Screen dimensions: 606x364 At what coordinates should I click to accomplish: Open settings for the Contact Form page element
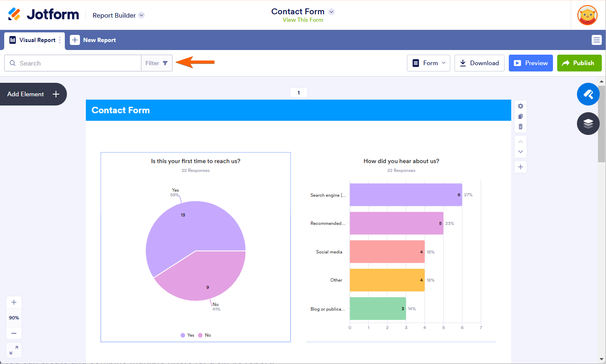tap(521, 106)
